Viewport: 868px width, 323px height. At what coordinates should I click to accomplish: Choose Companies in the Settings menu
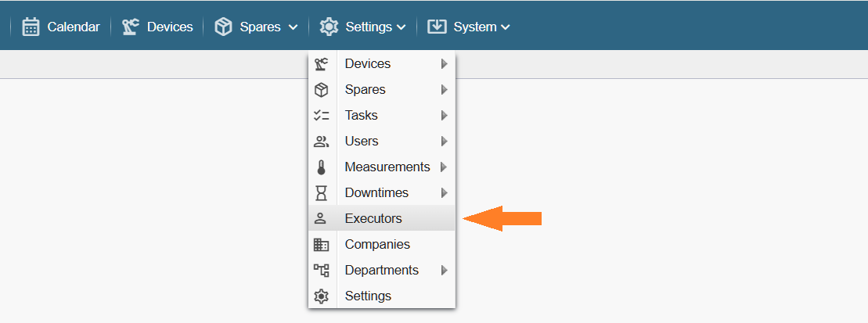[x=377, y=244]
